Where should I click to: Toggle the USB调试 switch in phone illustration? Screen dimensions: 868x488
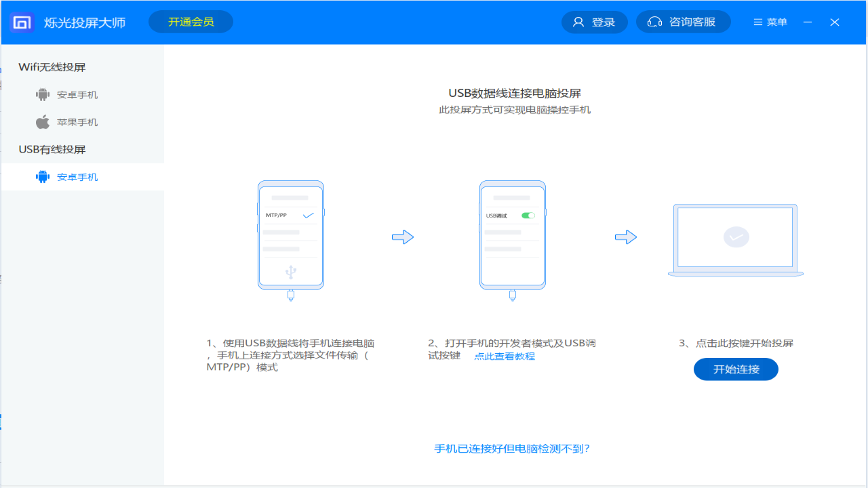pos(528,216)
